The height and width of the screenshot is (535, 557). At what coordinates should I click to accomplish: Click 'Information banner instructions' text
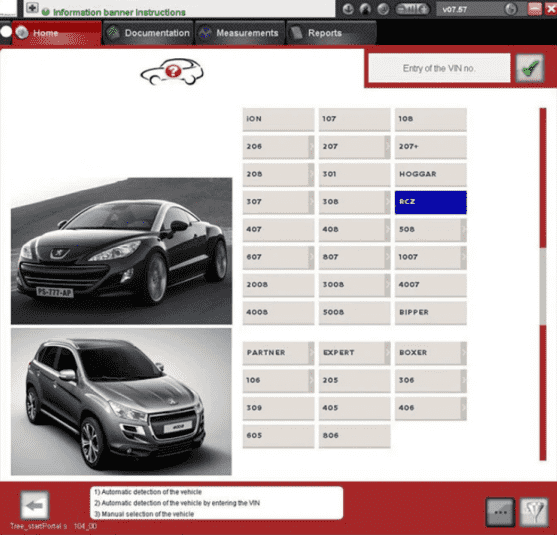119,12
